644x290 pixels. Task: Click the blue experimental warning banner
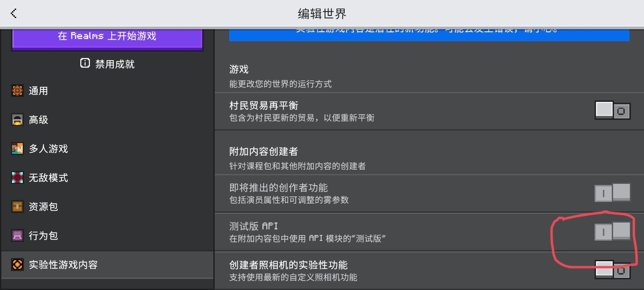(x=429, y=34)
